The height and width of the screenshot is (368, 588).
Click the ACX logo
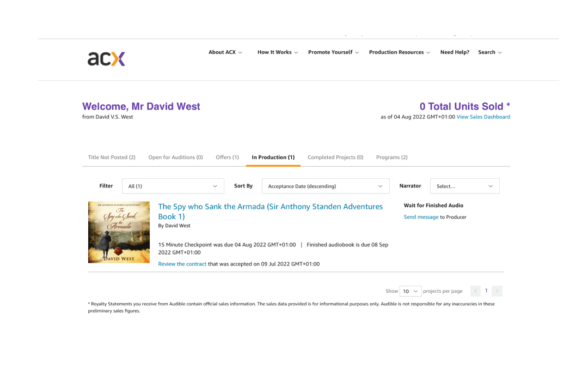(106, 59)
